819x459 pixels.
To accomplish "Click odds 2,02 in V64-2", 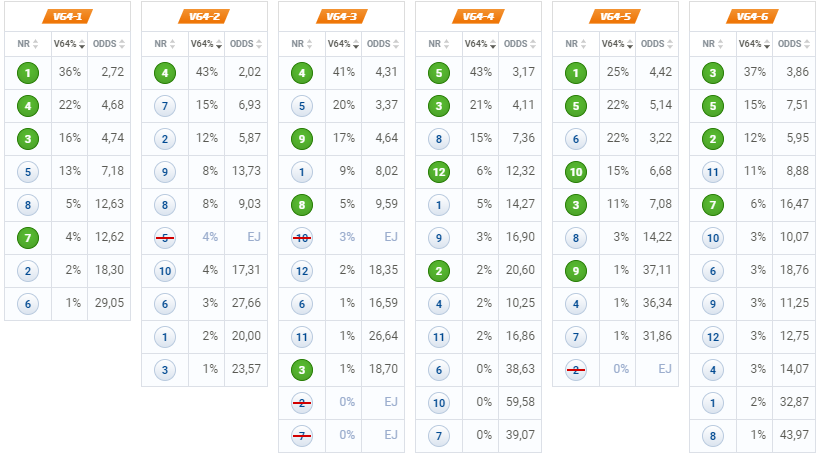I will point(249,72).
